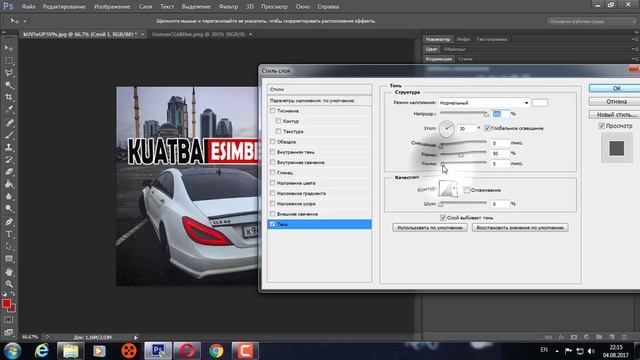
Task: Click the volume icon in system tray
Action: pos(591,351)
